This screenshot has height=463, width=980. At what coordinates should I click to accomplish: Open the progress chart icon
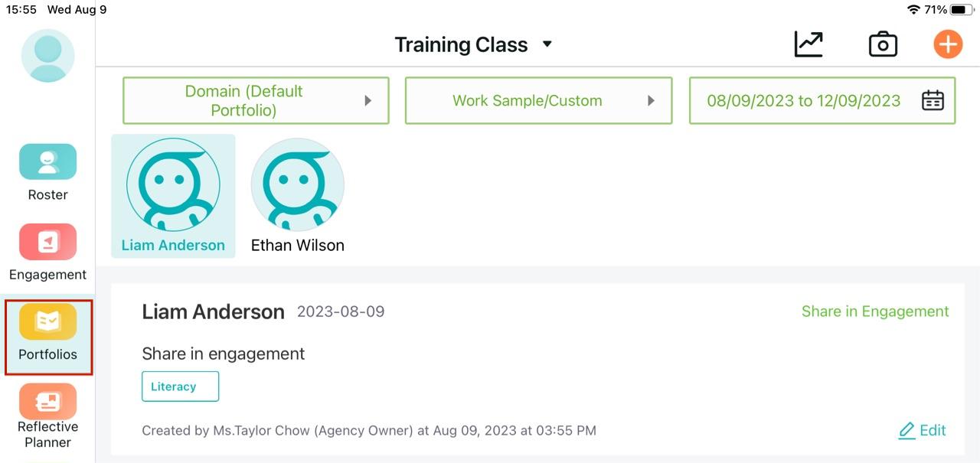coord(808,44)
